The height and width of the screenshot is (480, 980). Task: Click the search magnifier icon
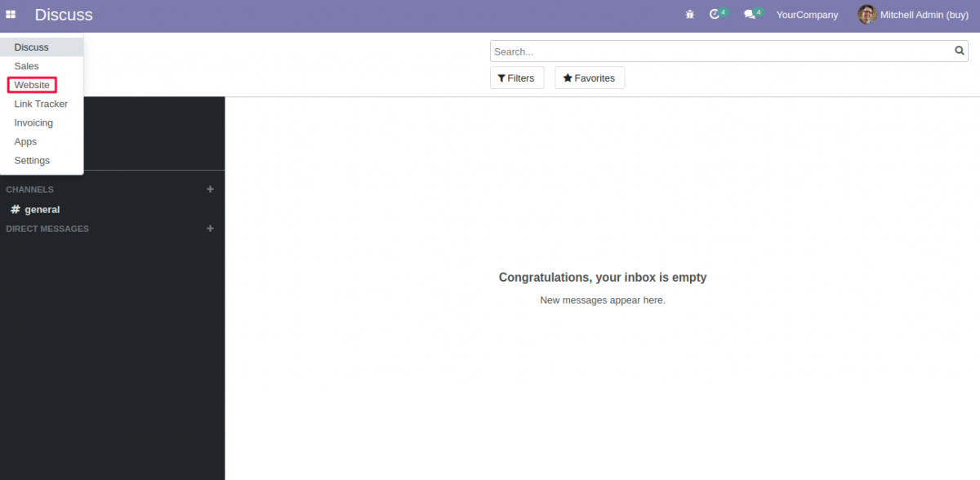point(959,51)
